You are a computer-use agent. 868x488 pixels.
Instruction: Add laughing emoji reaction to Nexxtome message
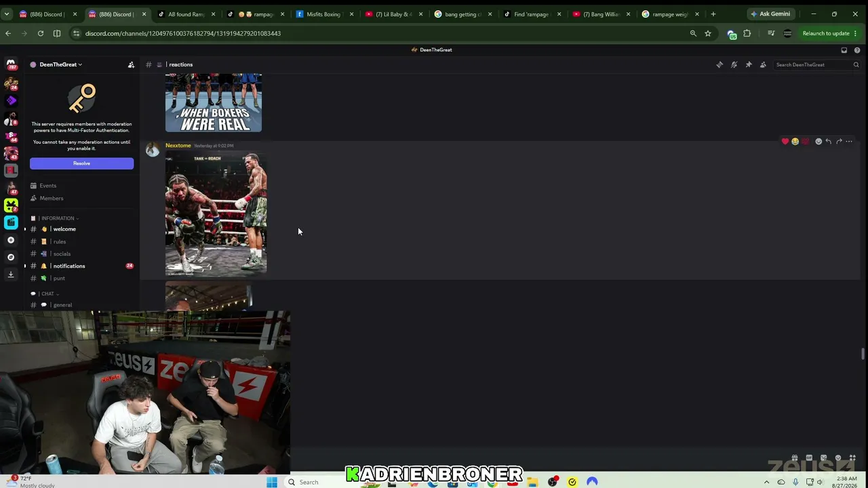[795, 141]
